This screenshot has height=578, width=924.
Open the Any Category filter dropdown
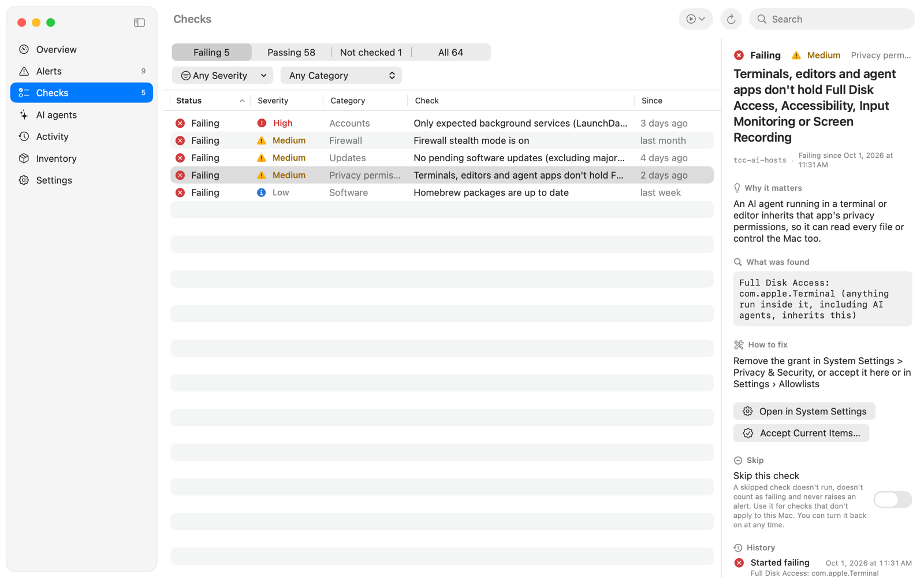pyautogui.click(x=341, y=76)
